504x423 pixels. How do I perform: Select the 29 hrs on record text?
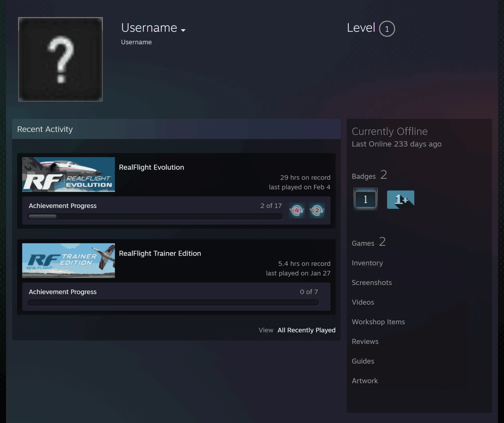[305, 178]
